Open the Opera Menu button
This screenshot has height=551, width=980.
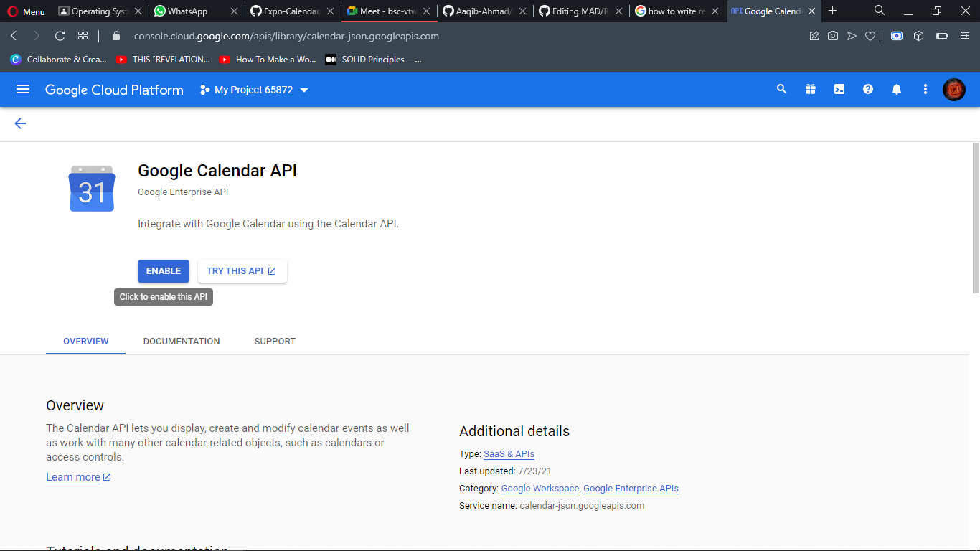click(x=27, y=11)
